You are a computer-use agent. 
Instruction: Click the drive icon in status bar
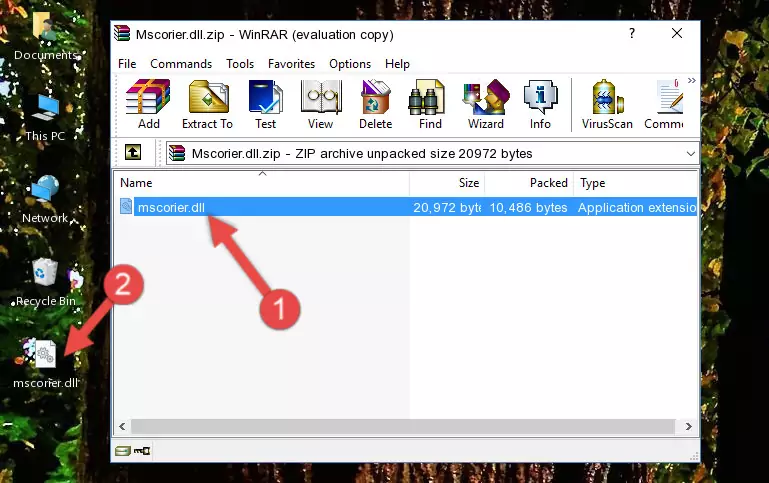coord(123,451)
